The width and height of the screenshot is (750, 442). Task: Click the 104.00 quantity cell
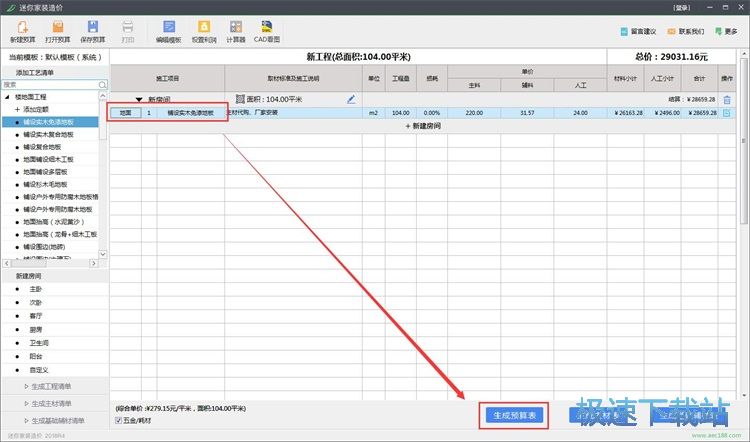[401, 113]
